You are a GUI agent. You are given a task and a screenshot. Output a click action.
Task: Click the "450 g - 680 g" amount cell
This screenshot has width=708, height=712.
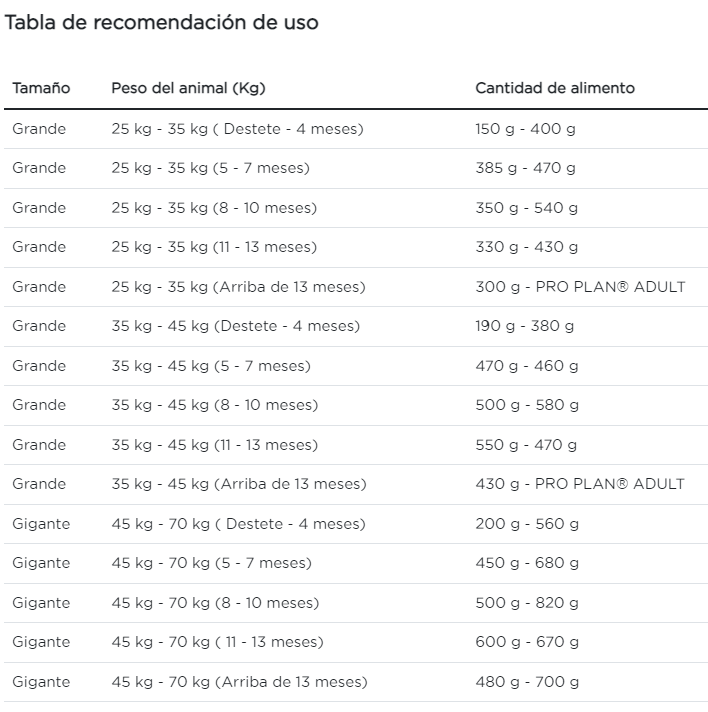point(526,563)
